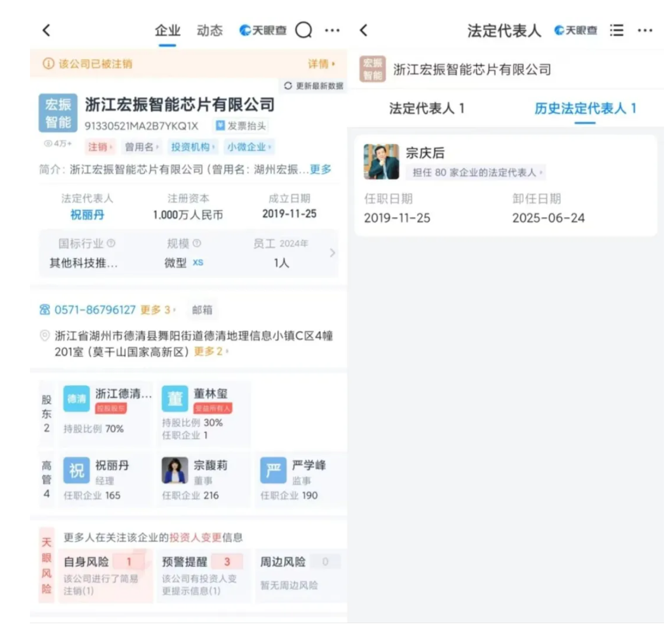Tap credit code 91330521MA2B7YKQ1X
Screen dimensions: 672x628
tap(141, 126)
